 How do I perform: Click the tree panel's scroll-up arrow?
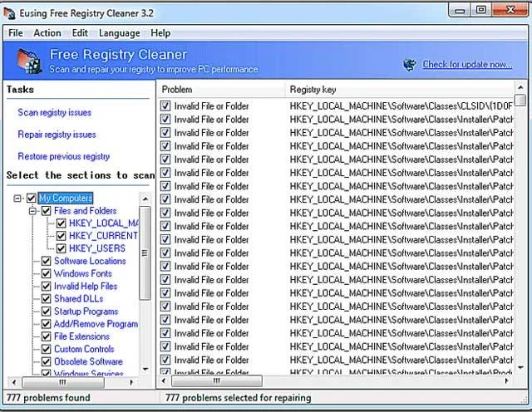point(145,199)
